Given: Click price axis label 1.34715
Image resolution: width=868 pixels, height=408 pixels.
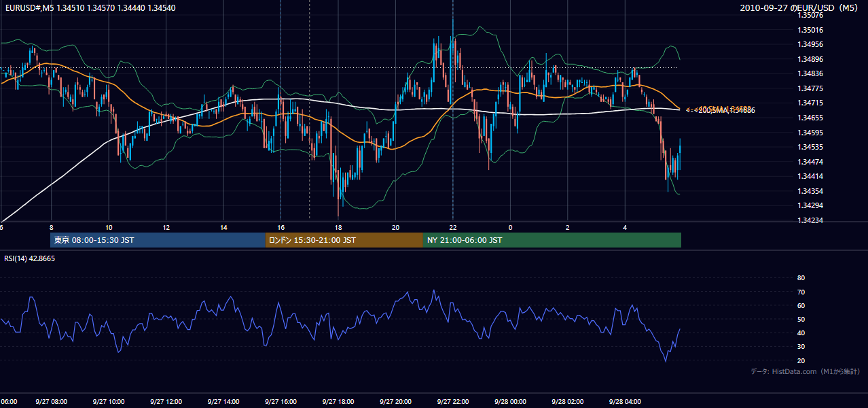Looking at the screenshot, I should [810, 103].
